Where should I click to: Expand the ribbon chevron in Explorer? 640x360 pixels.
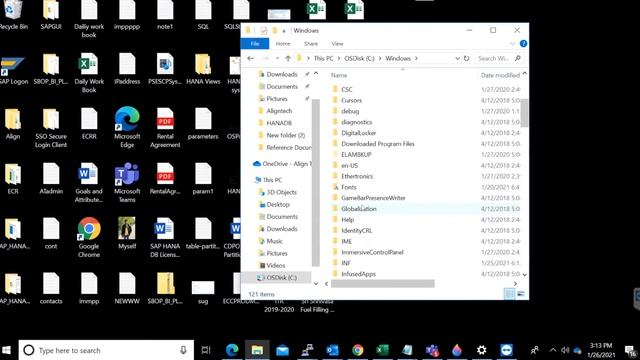(512, 44)
